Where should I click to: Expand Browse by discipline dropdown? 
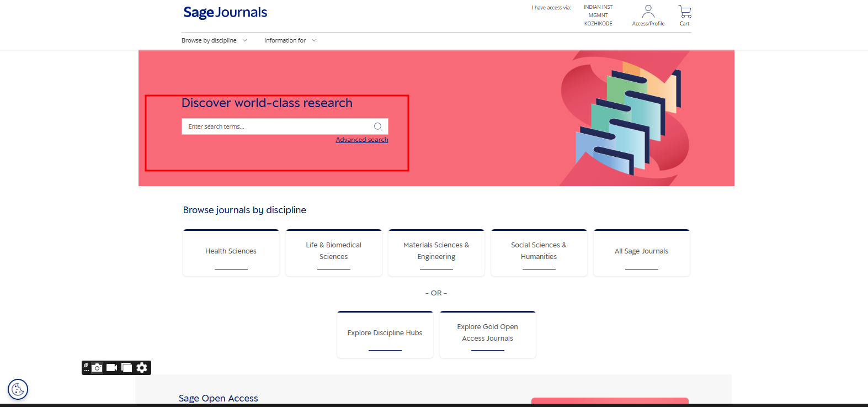coord(214,40)
